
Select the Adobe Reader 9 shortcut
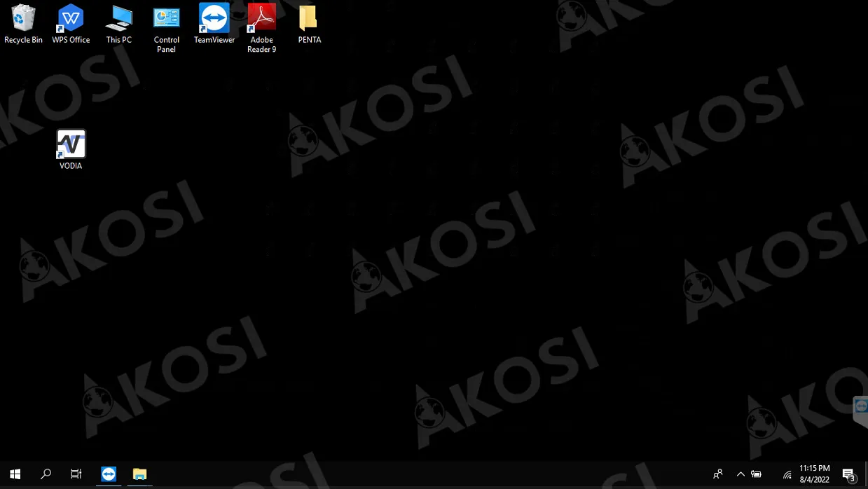[x=262, y=29]
